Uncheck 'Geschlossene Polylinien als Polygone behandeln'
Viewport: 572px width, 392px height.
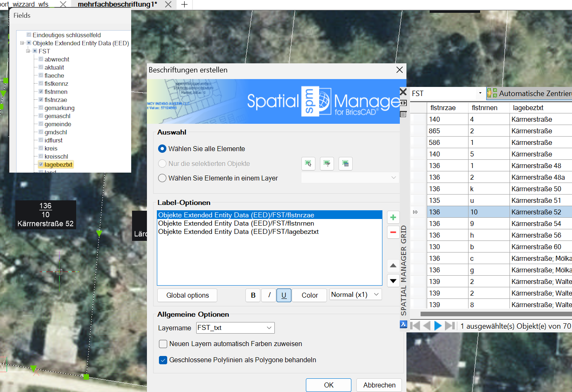click(163, 360)
